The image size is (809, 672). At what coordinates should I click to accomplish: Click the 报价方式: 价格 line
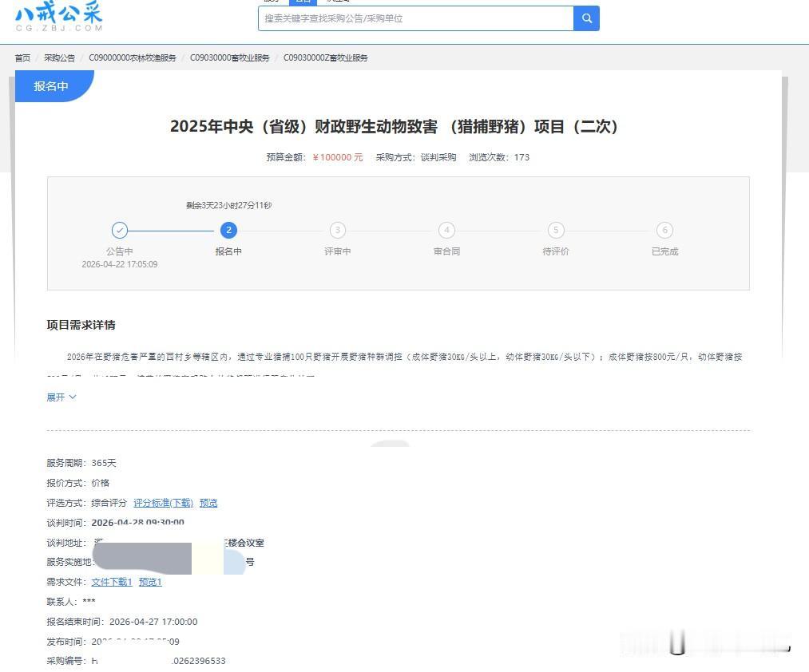[78, 483]
